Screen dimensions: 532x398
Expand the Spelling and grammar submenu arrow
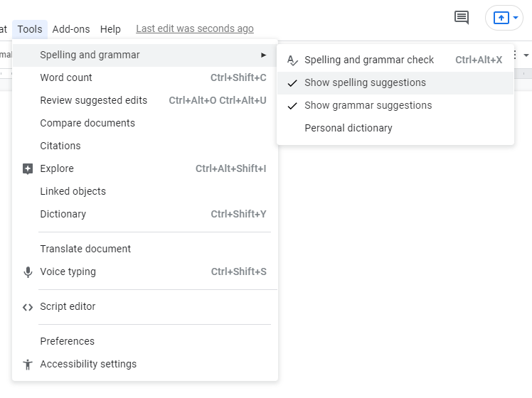pyautogui.click(x=263, y=55)
